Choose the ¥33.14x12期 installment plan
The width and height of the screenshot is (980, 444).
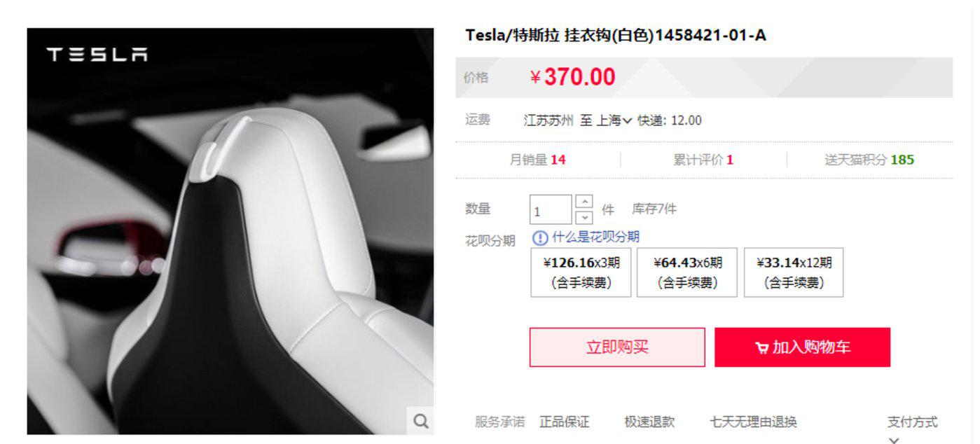[794, 272]
